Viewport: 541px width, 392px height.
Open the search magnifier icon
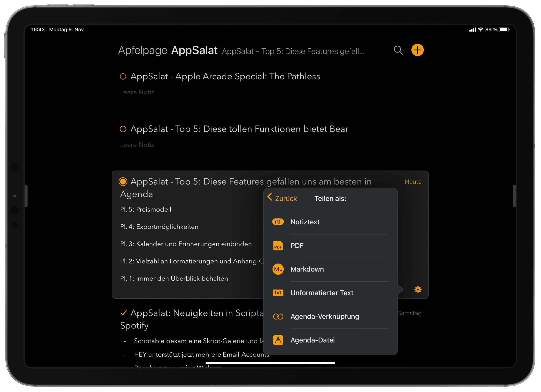(398, 50)
